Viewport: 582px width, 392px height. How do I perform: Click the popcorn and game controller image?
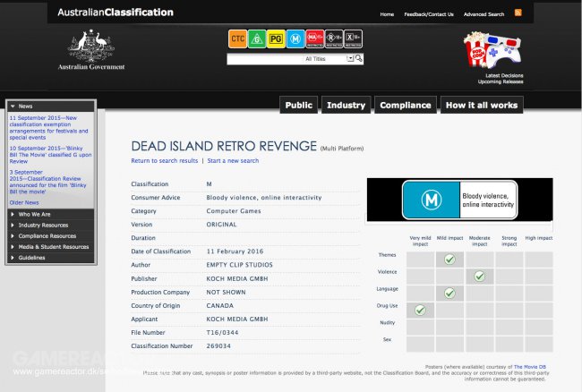tap(493, 50)
